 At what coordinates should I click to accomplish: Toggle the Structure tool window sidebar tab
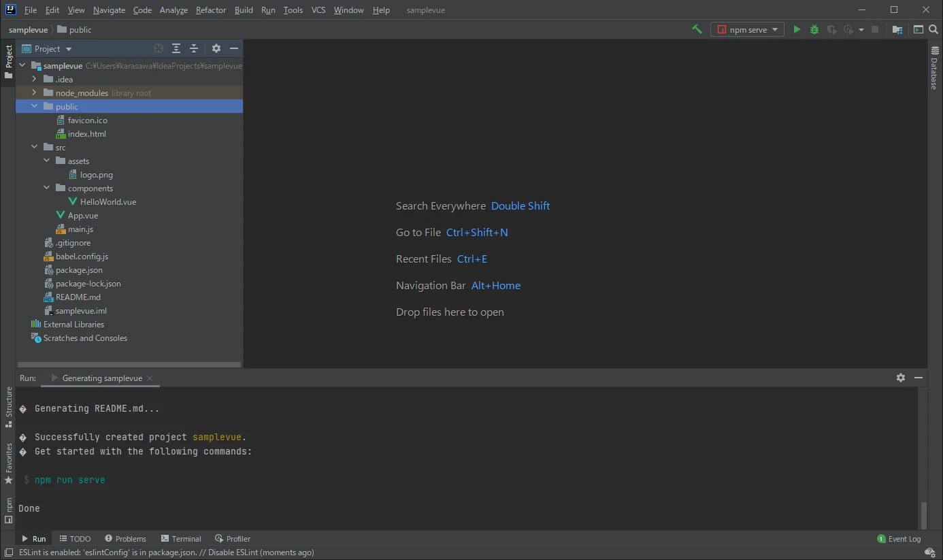8,406
